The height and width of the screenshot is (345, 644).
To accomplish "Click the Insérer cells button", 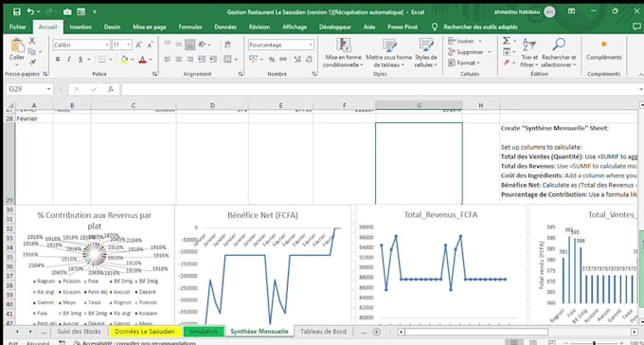I will click(461, 41).
